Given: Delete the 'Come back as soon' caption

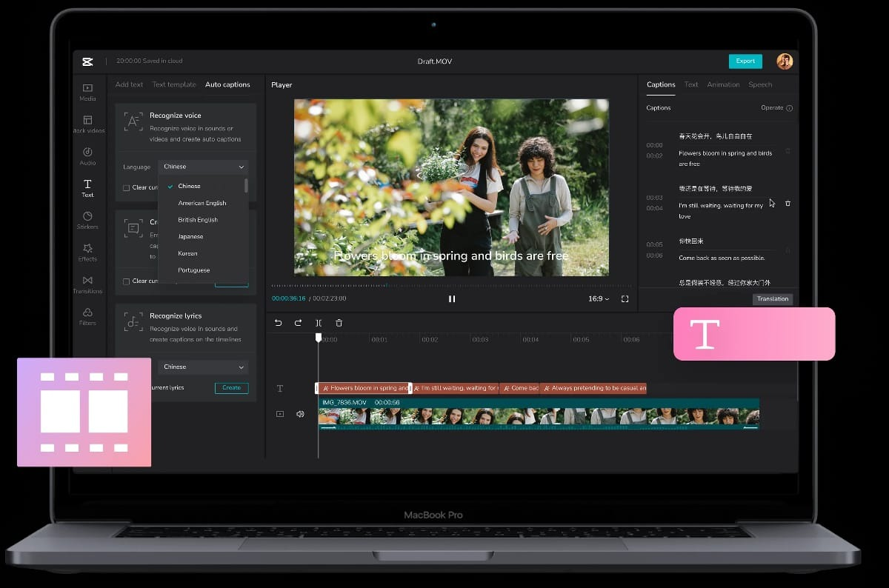Looking at the screenshot, I should pos(788,250).
